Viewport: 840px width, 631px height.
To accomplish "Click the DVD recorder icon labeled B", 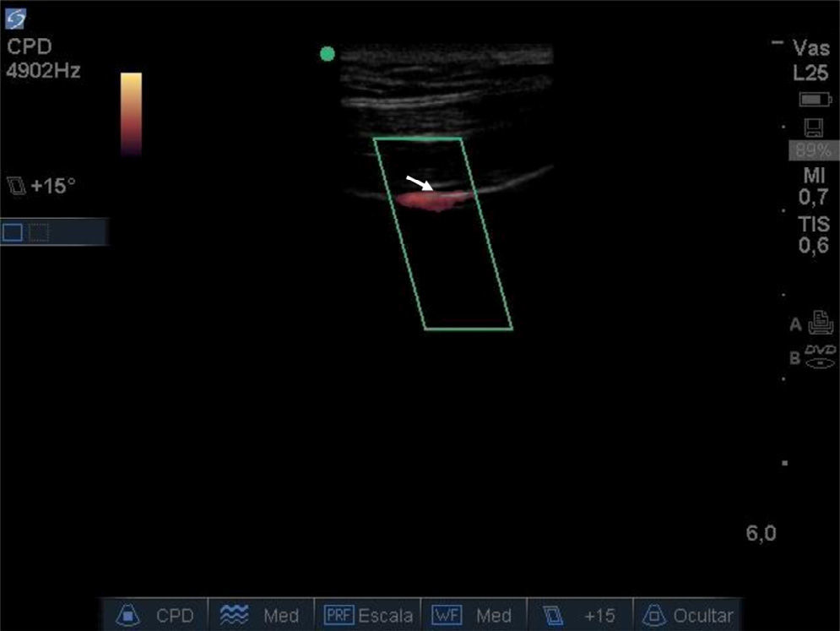I will pyautogui.click(x=820, y=356).
